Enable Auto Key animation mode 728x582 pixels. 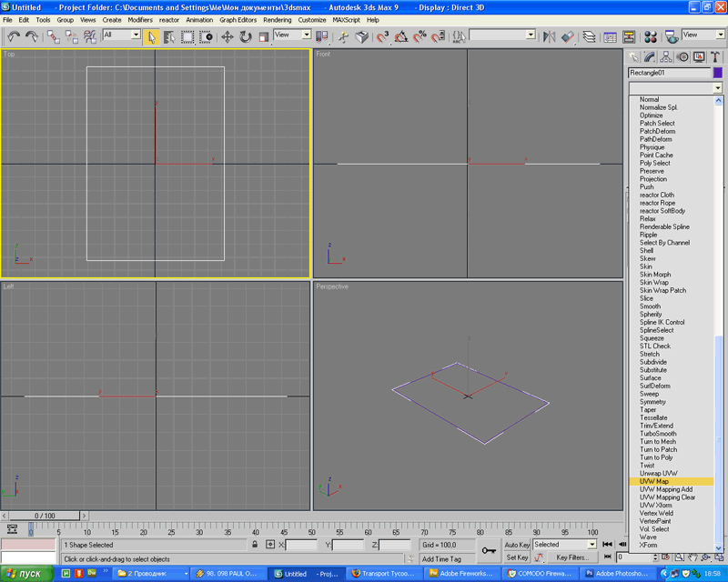[517, 545]
